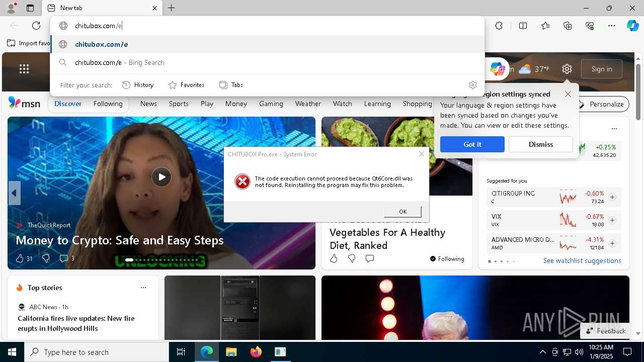Screen dimensions: 644x362
Task: Open the Feedback button
Action: click(606, 331)
